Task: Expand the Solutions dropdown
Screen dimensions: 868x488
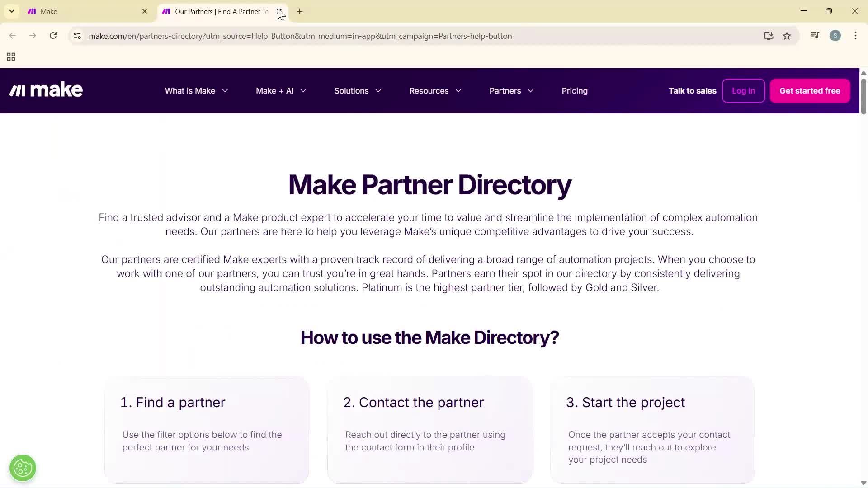Action: (x=357, y=91)
